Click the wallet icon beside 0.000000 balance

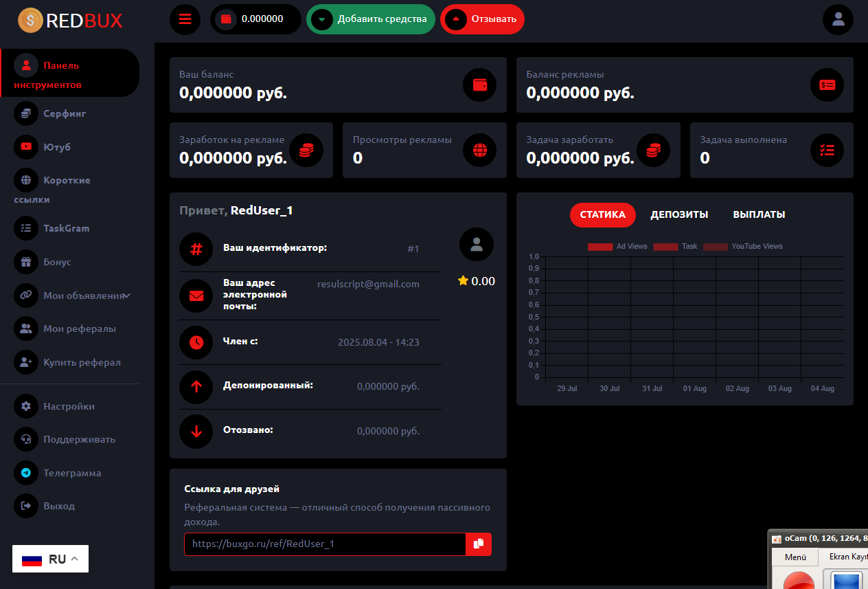(x=226, y=19)
